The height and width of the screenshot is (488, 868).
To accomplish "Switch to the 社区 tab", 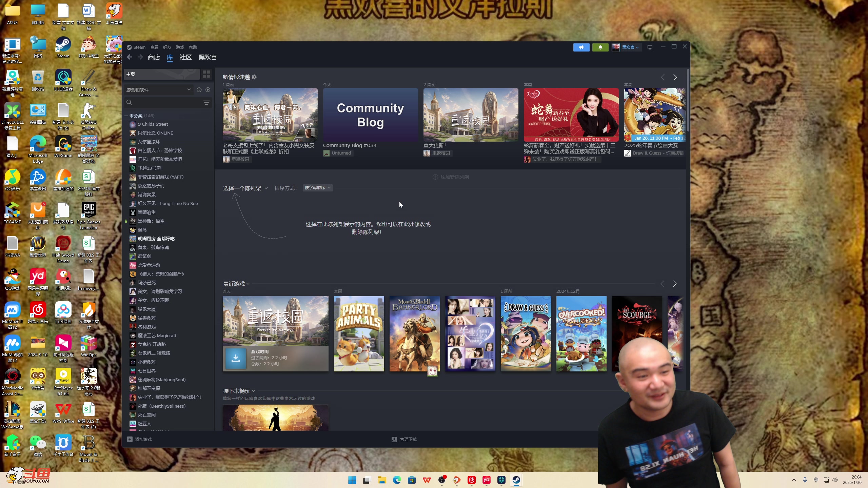I will [x=185, y=57].
